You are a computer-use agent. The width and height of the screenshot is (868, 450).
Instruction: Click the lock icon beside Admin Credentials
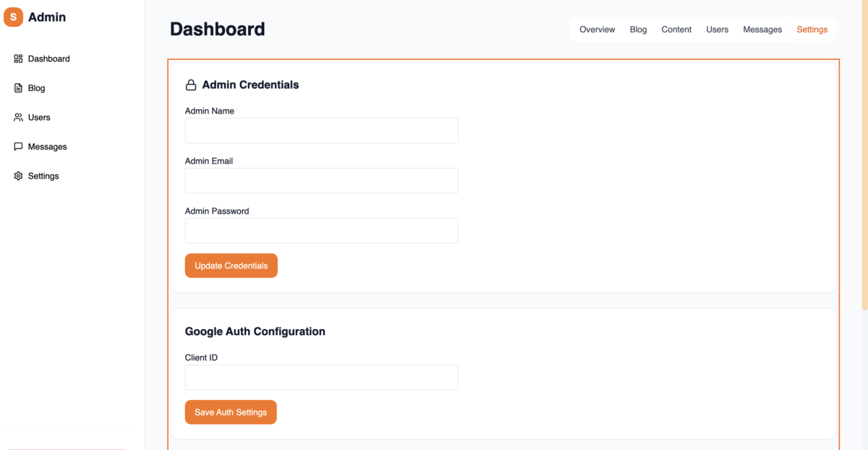(x=191, y=85)
